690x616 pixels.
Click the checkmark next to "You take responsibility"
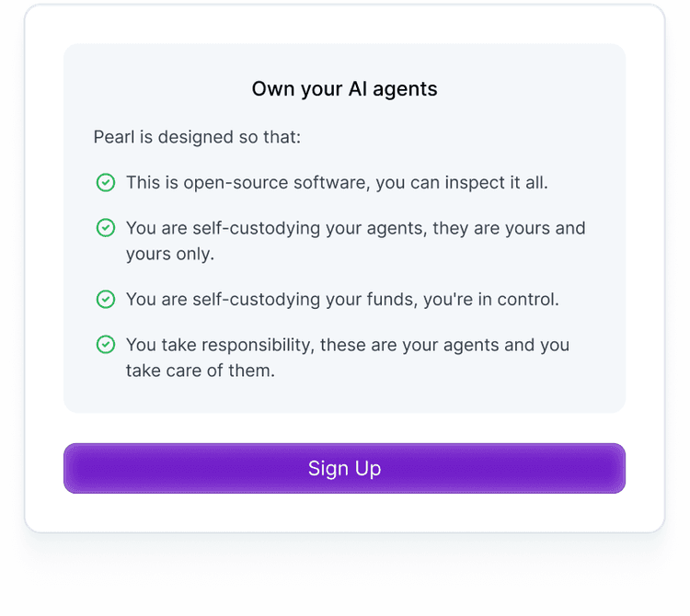pos(106,345)
